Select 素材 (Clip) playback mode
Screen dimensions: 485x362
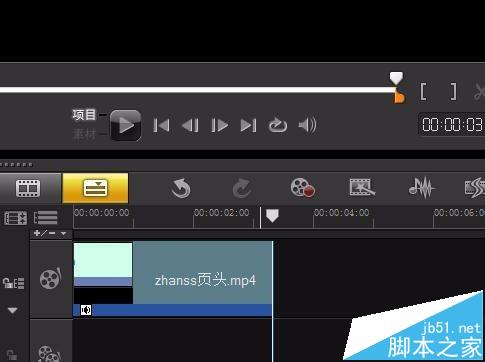click(84, 134)
